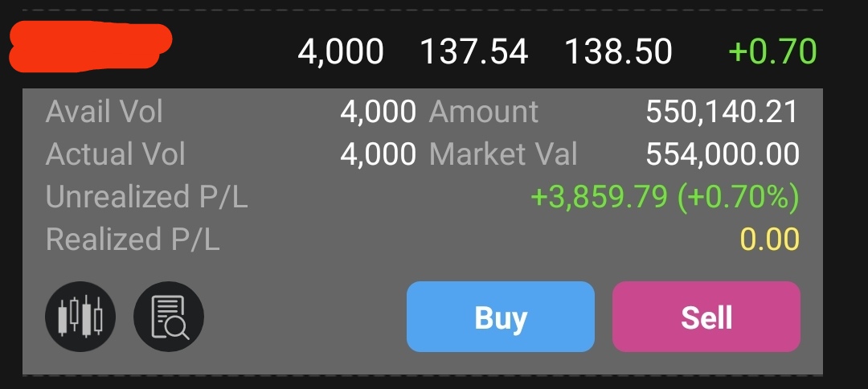Click the market price 138.50

(618, 51)
